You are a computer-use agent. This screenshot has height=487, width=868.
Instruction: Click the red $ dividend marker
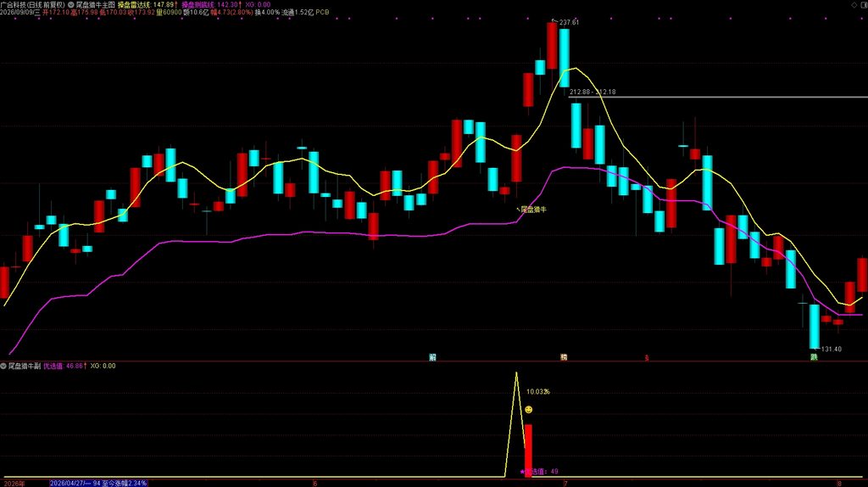(x=646, y=358)
